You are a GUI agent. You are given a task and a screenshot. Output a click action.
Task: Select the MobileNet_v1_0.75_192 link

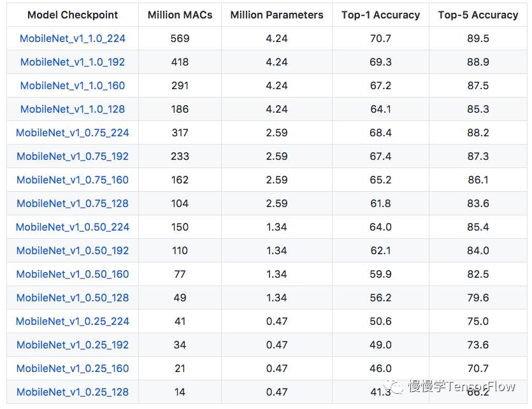point(73,156)
